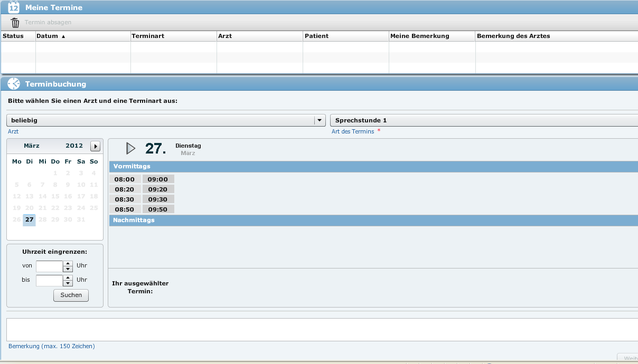Click the 'Uhrzeit eingrenzen:' heading
The width and height of the screenshot is (638, 364).
(55, 252)
